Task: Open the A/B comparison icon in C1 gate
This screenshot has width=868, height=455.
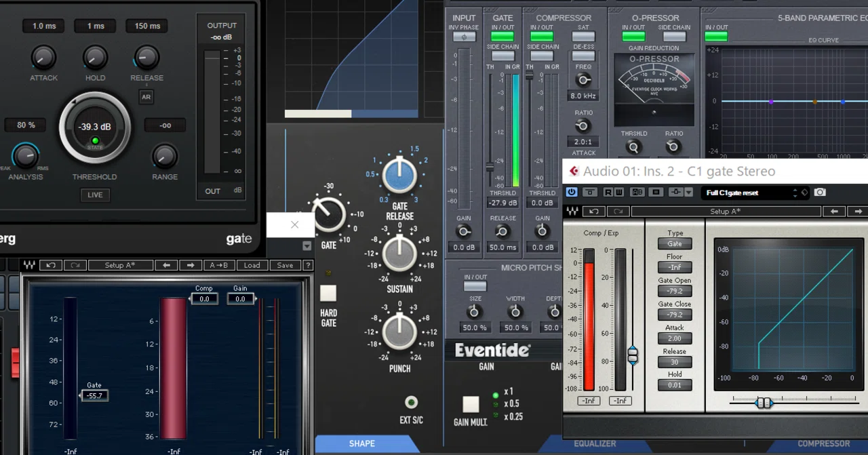Action: (637, 193)
